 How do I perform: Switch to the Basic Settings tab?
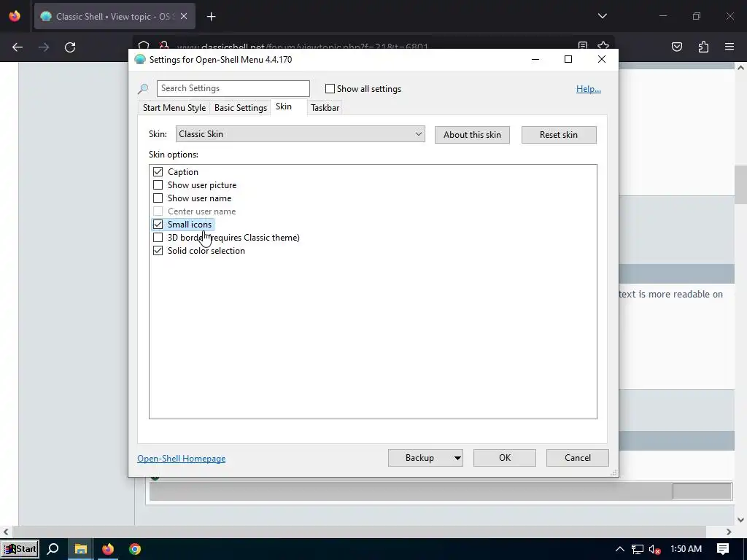[x=241, y=108]
